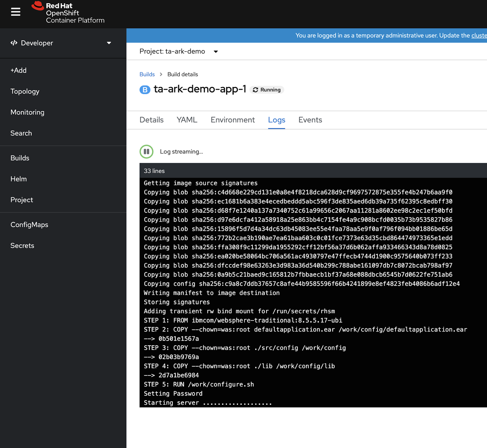Switch to the YAML tab
Viewport: 487px width, 448px height.
(x=187, y=120)
